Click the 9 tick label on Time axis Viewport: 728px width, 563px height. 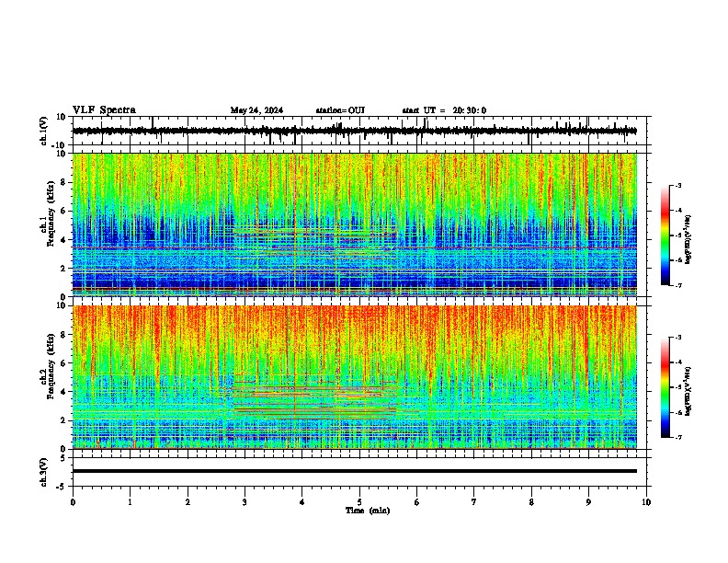(588, 502)
